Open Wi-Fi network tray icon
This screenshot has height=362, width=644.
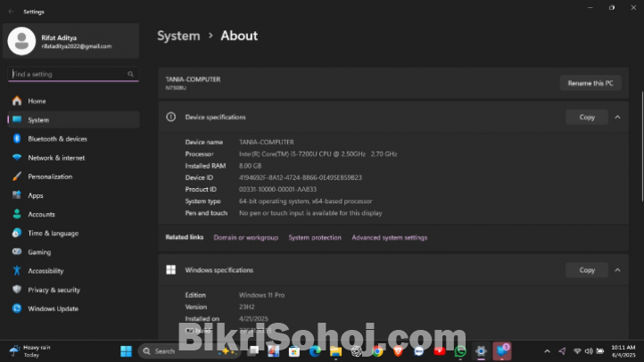tap(577, 351)
